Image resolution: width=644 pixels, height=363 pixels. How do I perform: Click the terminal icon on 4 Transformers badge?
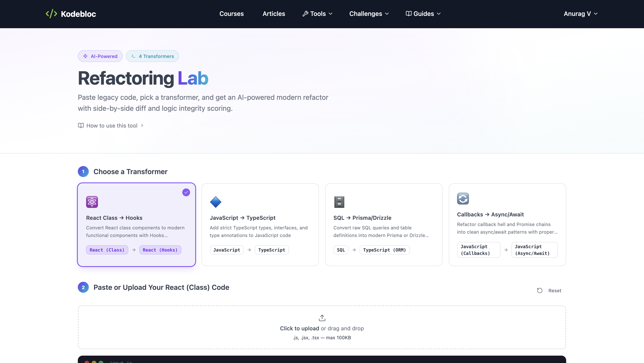[133, 56]
